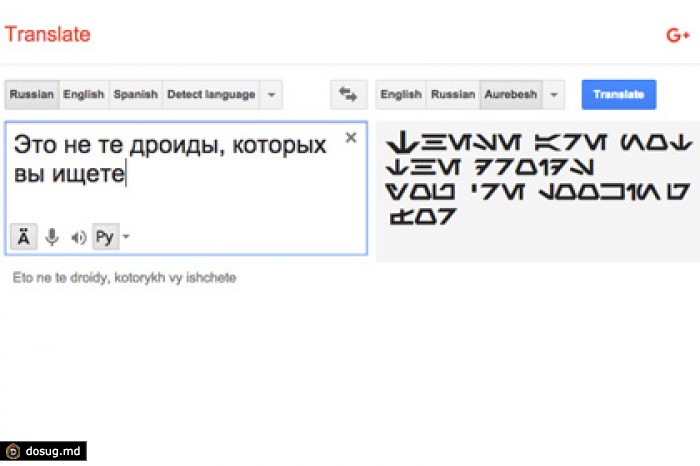700x466 pixels.
Task: Click inside the Russian source text box
Action: tap(187, 188)
